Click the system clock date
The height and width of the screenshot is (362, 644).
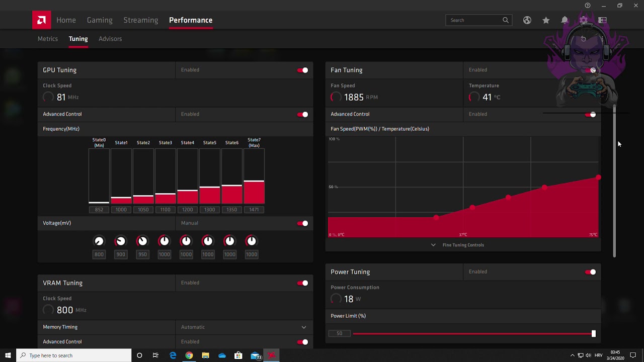(x=615, y=355)
